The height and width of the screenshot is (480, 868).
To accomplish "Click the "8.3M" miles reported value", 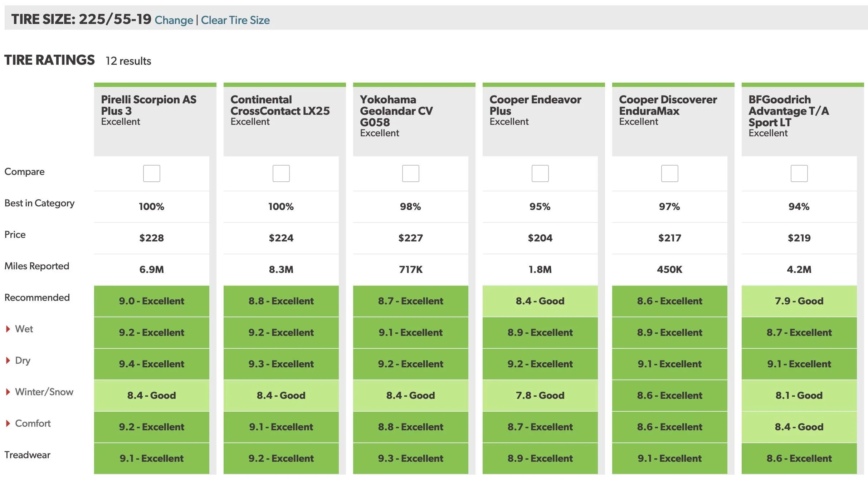I will (x=281, y=269).
